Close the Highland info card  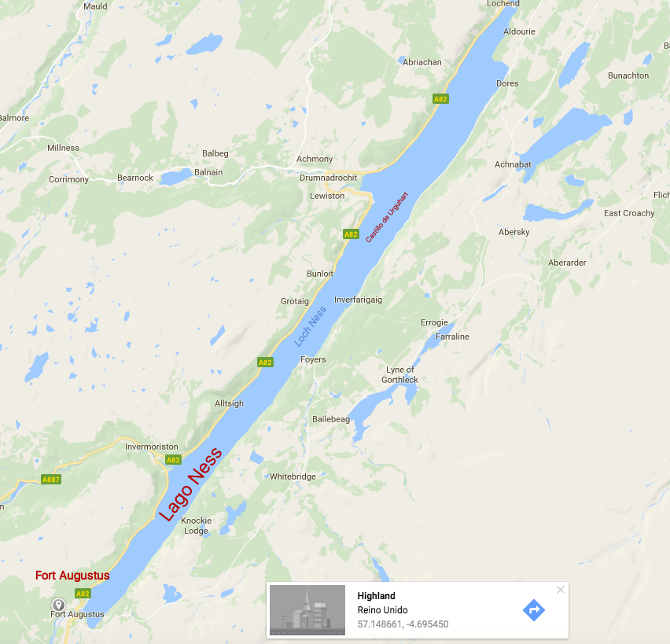561,590
